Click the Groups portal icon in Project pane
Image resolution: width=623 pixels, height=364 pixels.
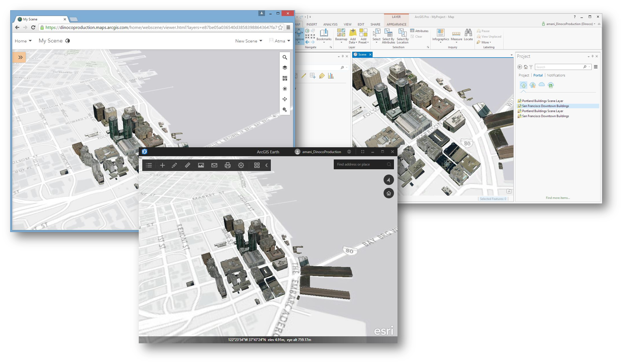(532, 85)
